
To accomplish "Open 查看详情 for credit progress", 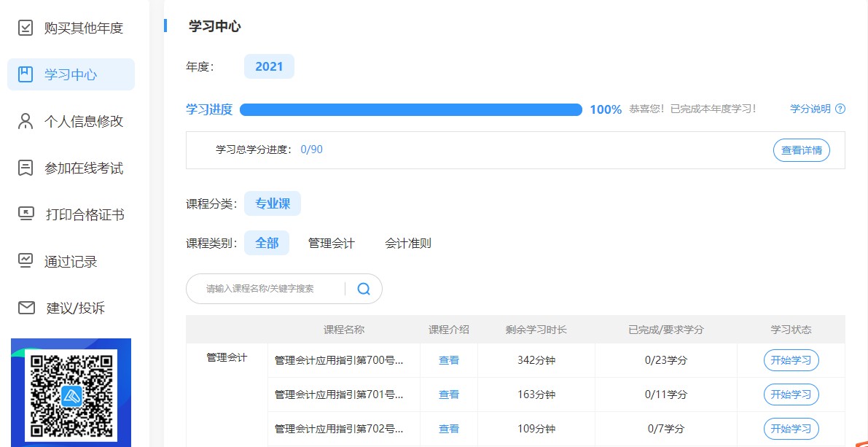I will click(x=801, y=150).
